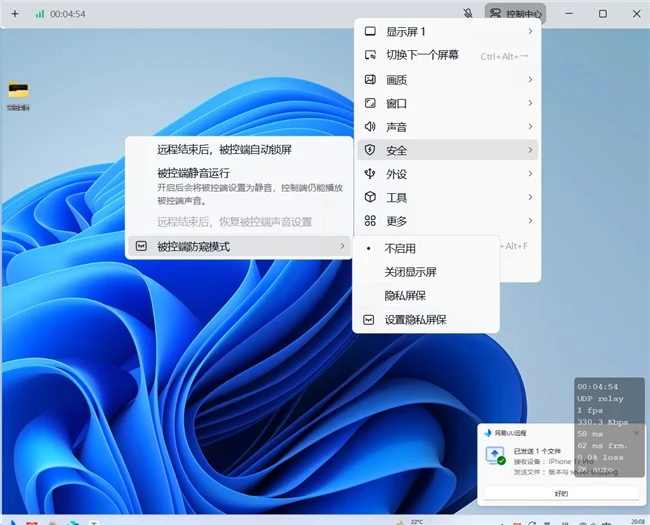Toggle 远程结束后，被控端自动锁屏
The image size is (650, 525).
239,150
